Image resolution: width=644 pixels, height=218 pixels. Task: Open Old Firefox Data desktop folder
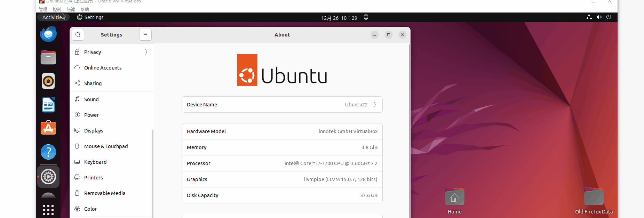click(x=594, y=201)
